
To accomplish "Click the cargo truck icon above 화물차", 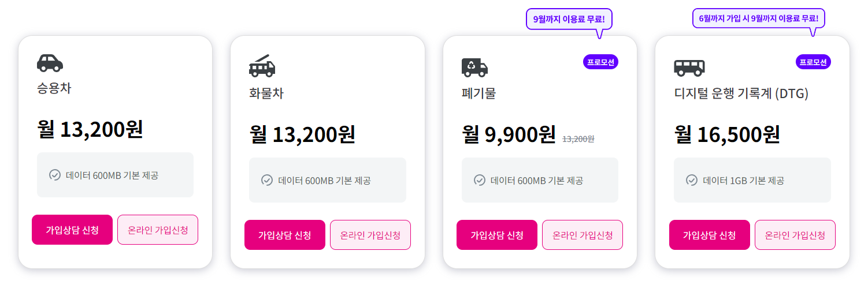I will [262, 66].
